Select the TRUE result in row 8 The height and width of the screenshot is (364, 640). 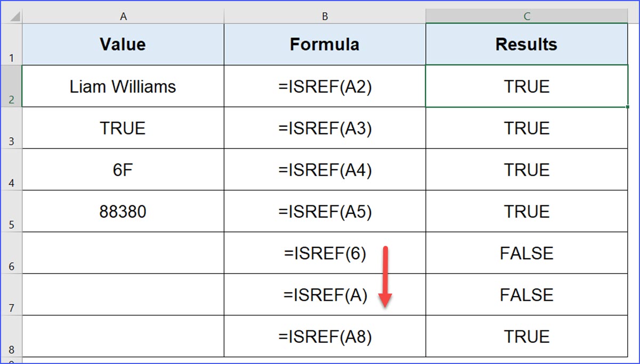[526, 336]
